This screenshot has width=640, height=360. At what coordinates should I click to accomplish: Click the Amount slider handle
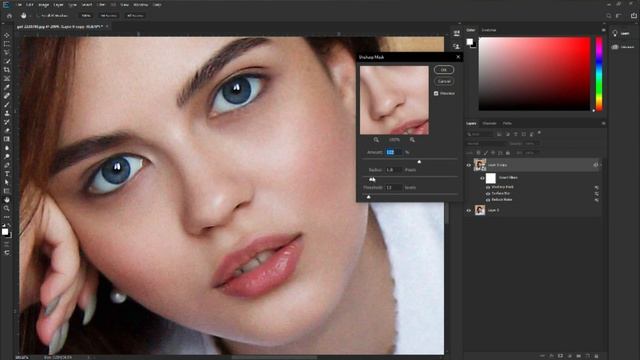pos(419,162)
